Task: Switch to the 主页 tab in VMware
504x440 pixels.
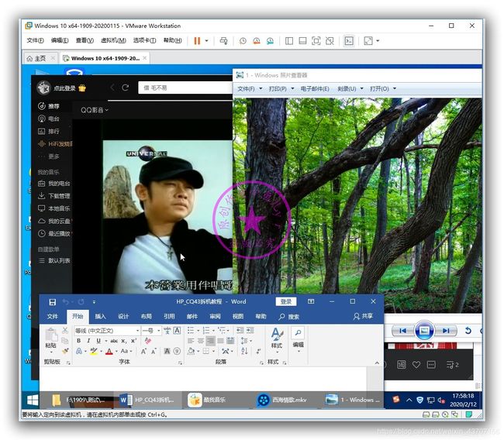Action: tap(40, 58)
